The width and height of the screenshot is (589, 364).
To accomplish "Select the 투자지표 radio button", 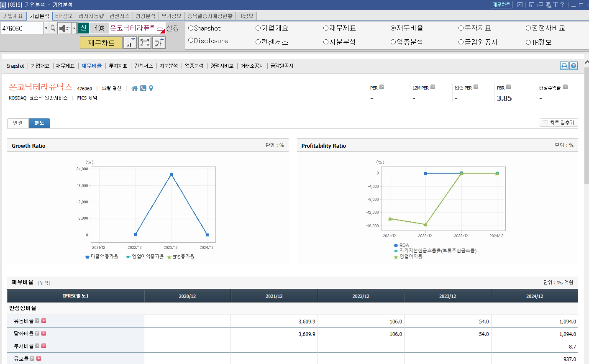I will (x=461, y=28).
